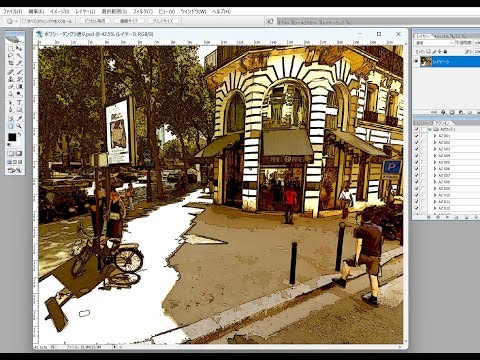The width and height of the screenshot is (480, 360).
Task: Click the ピクセル等倍 (Actual Pixels) button
Action: tap(95, 21)
